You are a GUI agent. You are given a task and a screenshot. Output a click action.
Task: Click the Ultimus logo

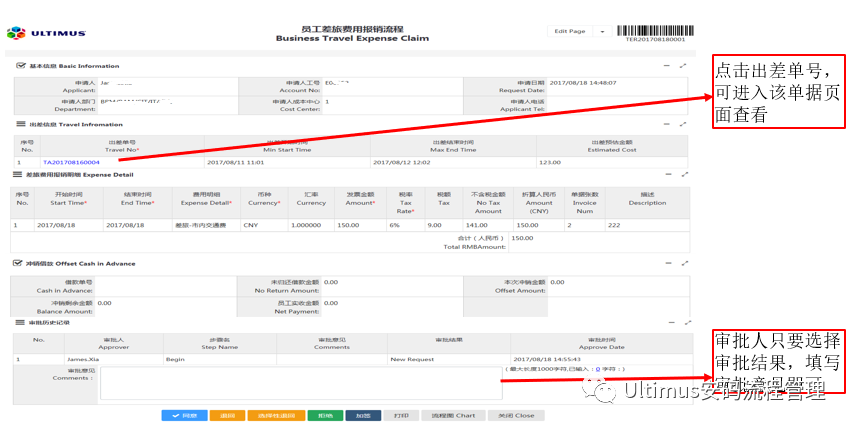pos(46,33)
